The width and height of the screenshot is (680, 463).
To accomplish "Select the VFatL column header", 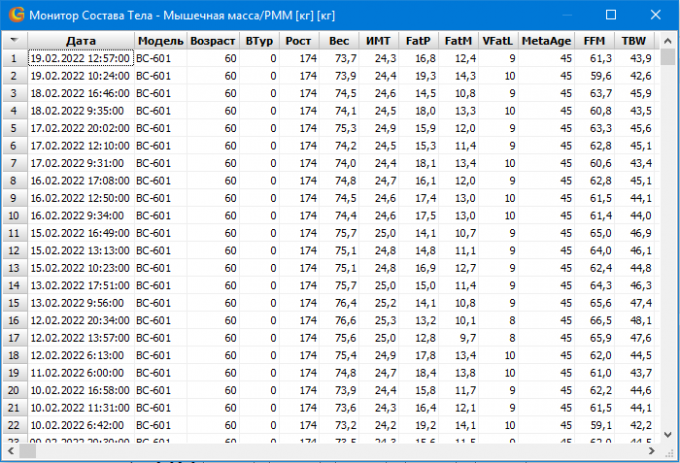I will (497, 40).
